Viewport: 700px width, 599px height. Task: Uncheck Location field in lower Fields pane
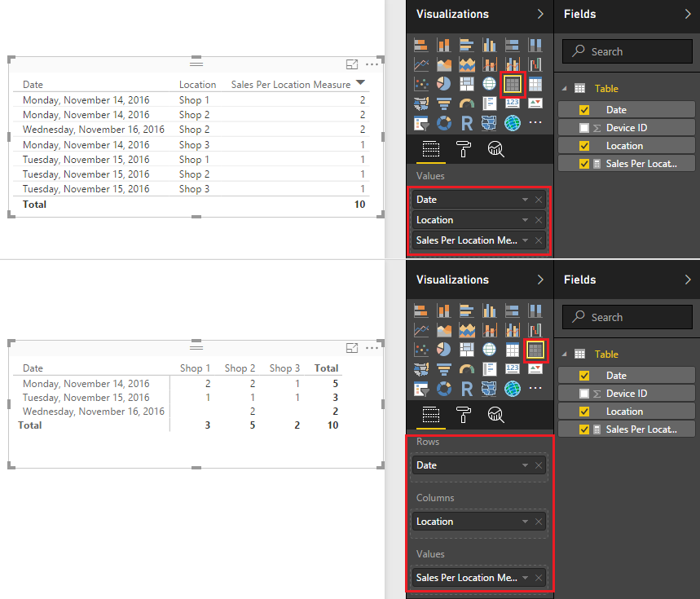pos(584,412)
